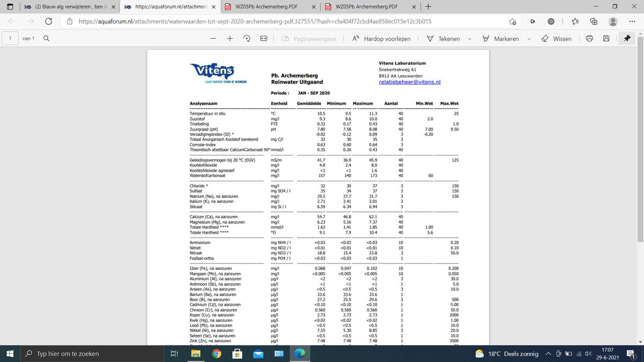Click the 'Pb. Archemerberg' heading text
Viewport: 644px width, 362px height.
pyautogui.click(x=294, y=76)
